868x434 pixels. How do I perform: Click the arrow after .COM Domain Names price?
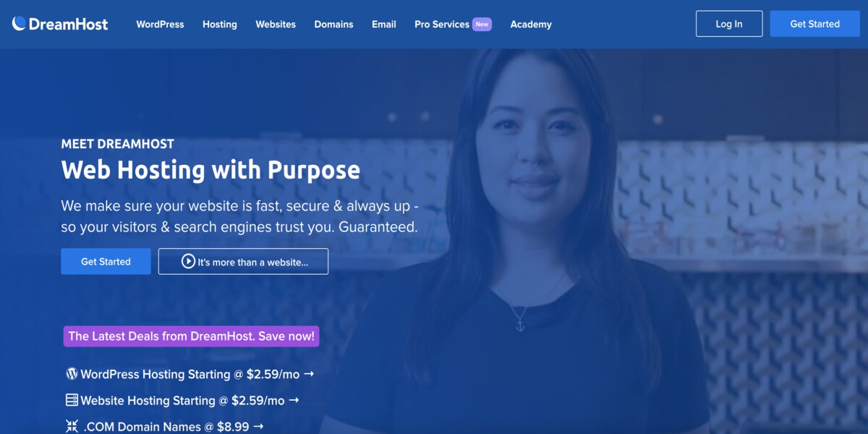(x=258, y=426)
